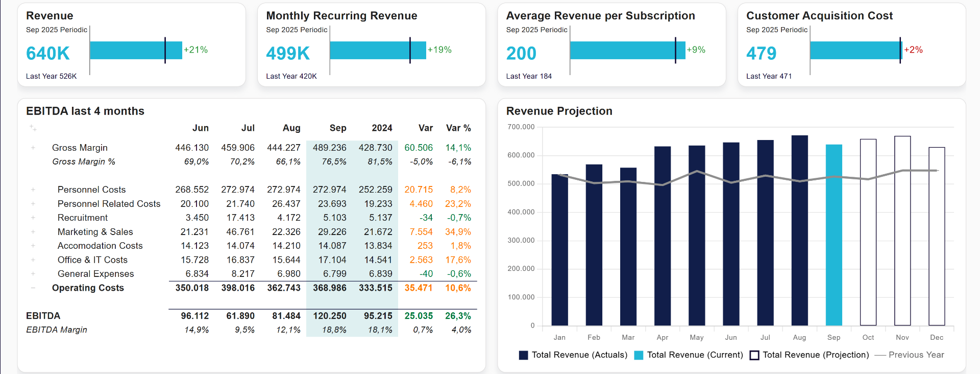Click the Var % column header

pos(458,128)
